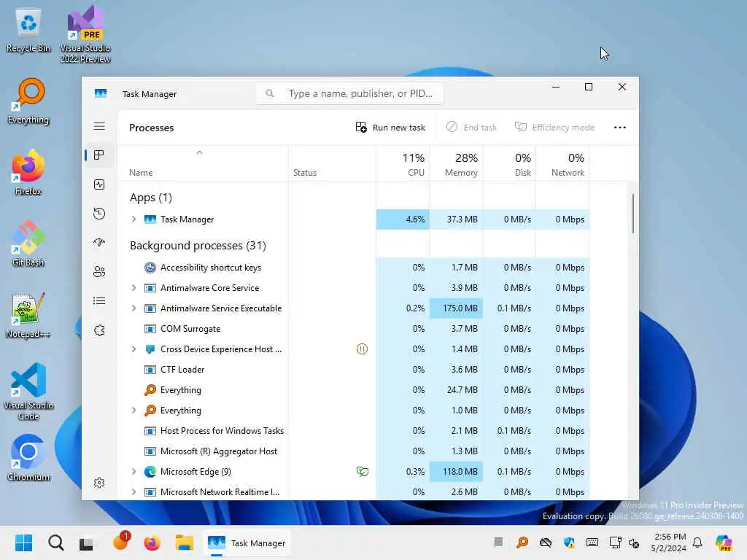Open taskbar Search magnifier
Image resolution: width=747 pixels, height=560 pixels.
pos(55,542)
